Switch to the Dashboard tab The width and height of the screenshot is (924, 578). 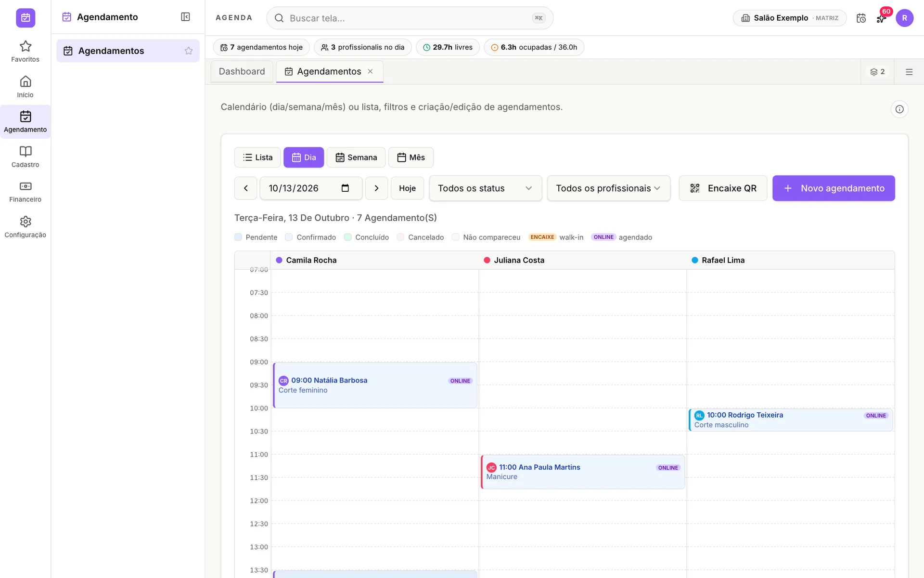click(242, 71)
